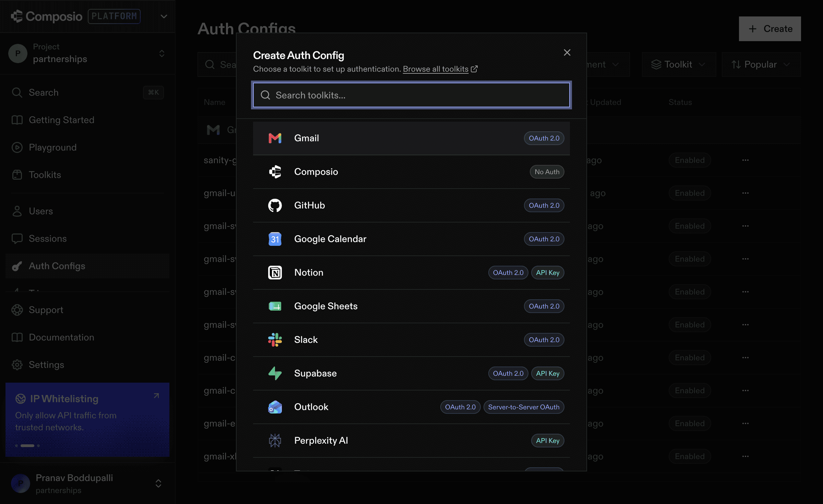Open the three-dot menu for sanity-g row
This screenshot has height=504, width=823.
coord(745,160)
